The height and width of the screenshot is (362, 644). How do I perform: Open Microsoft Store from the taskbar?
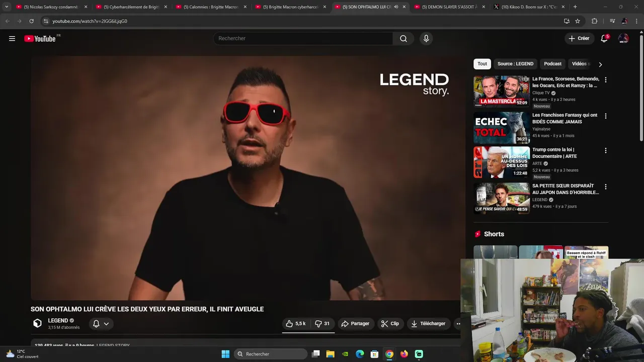click(374, 354)
